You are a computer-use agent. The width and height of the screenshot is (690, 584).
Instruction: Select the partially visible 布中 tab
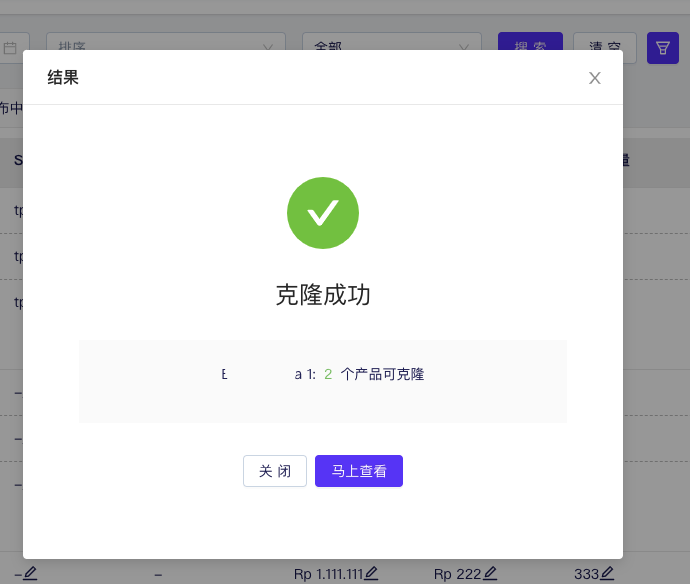(11, 108)
